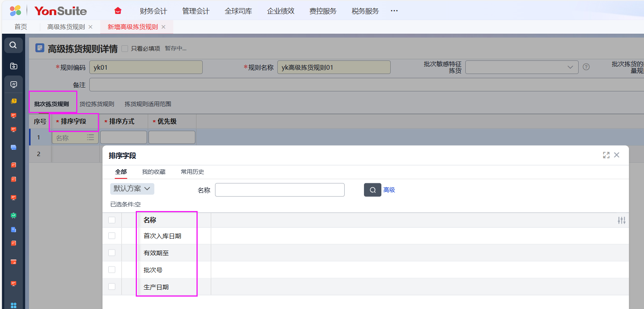Open the 批次敏感特征拣货 dropdown
This screenshot has height=309, width=644.
click(521, 67)
